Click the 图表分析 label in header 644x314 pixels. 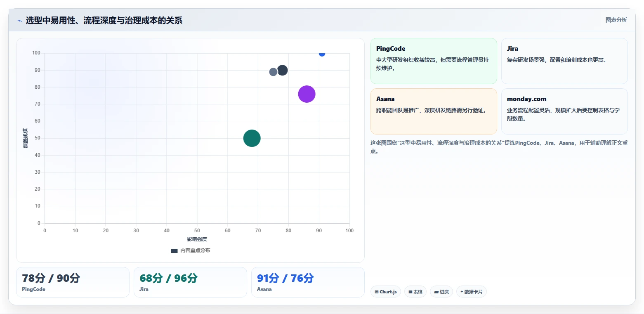coord(616,20)
